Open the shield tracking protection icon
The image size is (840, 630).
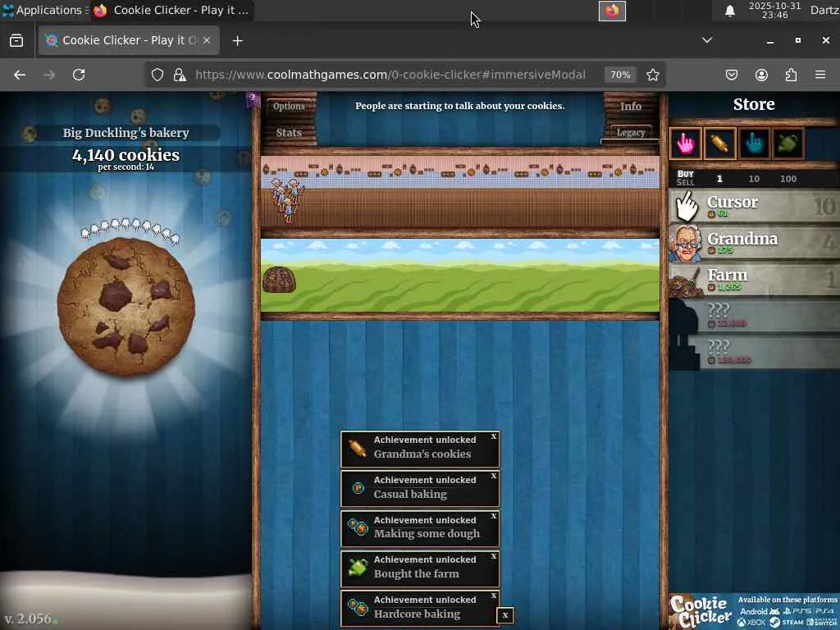tap(157, 75)
